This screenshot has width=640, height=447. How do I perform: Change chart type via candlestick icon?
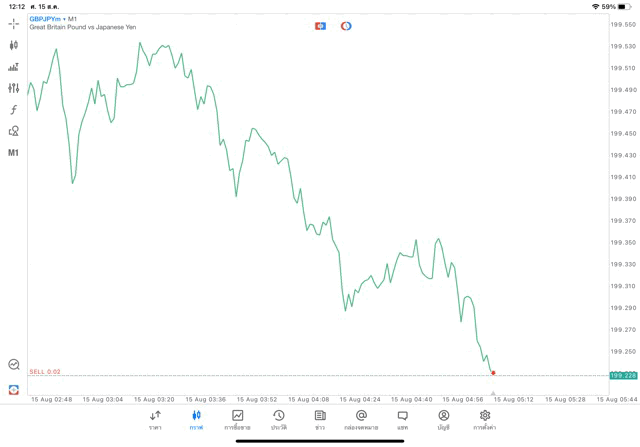pos(14,45)
